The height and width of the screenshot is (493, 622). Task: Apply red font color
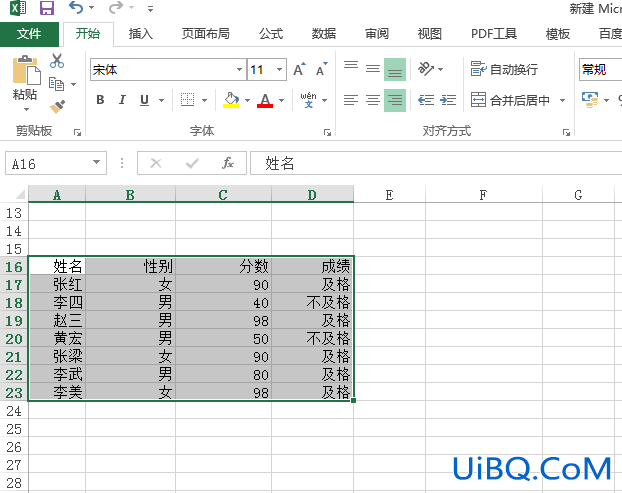(x=265, y=100)
